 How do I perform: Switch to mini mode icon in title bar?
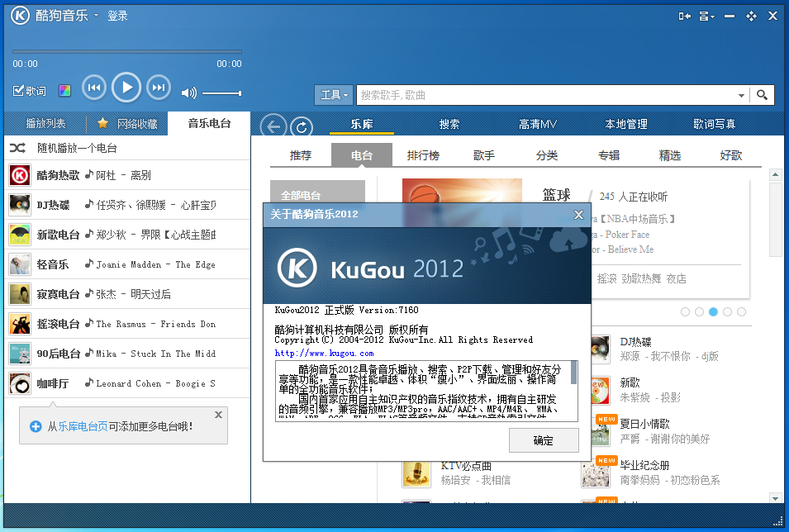click(684, 17)
